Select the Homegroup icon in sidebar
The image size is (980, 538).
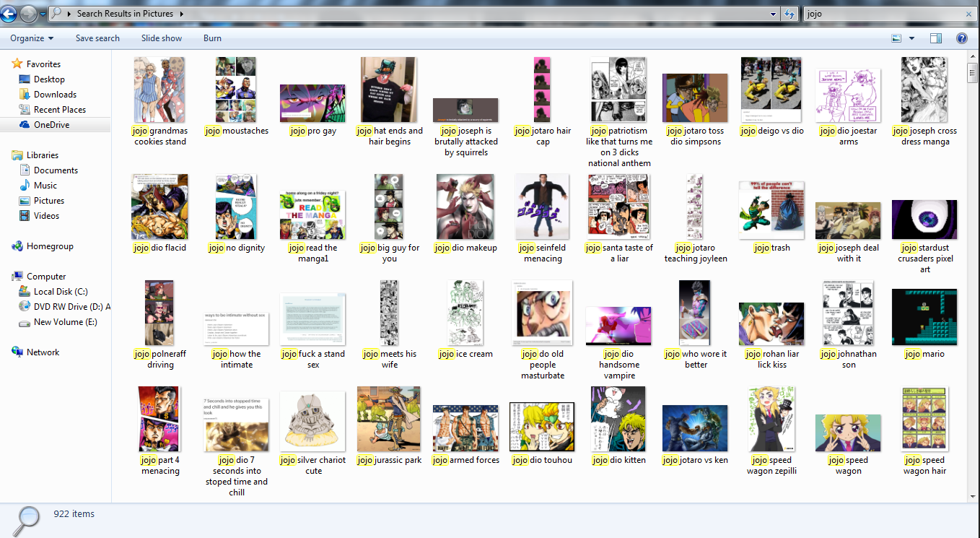17,246
